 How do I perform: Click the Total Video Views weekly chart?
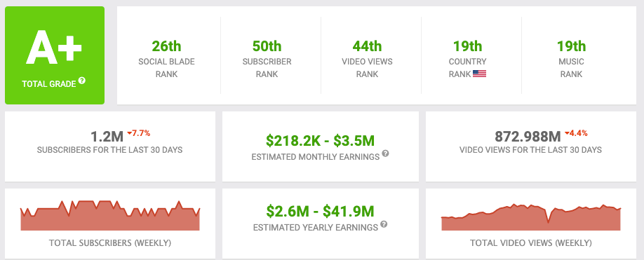(531, 217)
